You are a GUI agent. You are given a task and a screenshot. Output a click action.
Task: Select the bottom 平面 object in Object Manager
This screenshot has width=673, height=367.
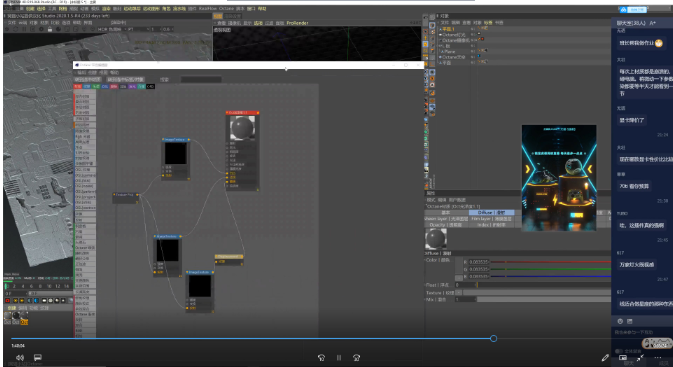[x=446, y=62]
